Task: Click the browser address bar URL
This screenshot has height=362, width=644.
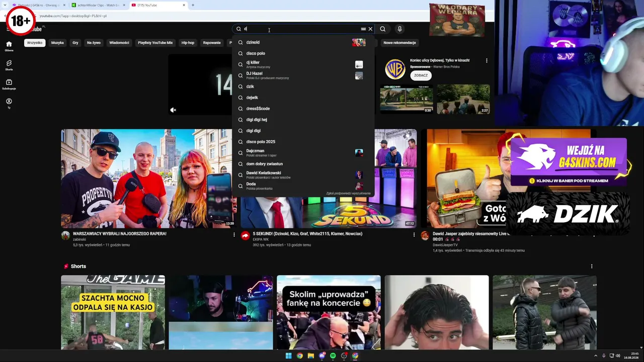Action: tap(73, 16)
